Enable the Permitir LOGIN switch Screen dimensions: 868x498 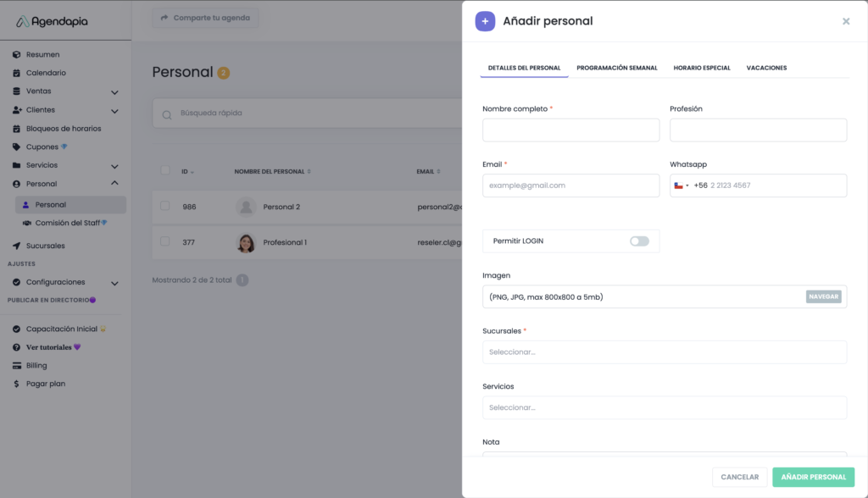tap(639, 241)
